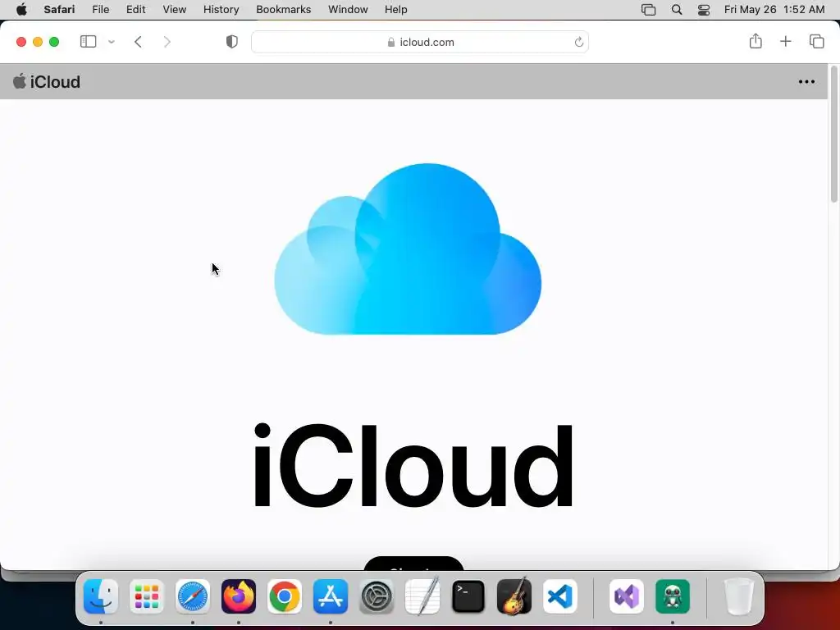The height and width of the screenshot is (630, 840).
Task: Launch GarageBand from the Dock
Action: pyautogui.click(x=514, y=596)
